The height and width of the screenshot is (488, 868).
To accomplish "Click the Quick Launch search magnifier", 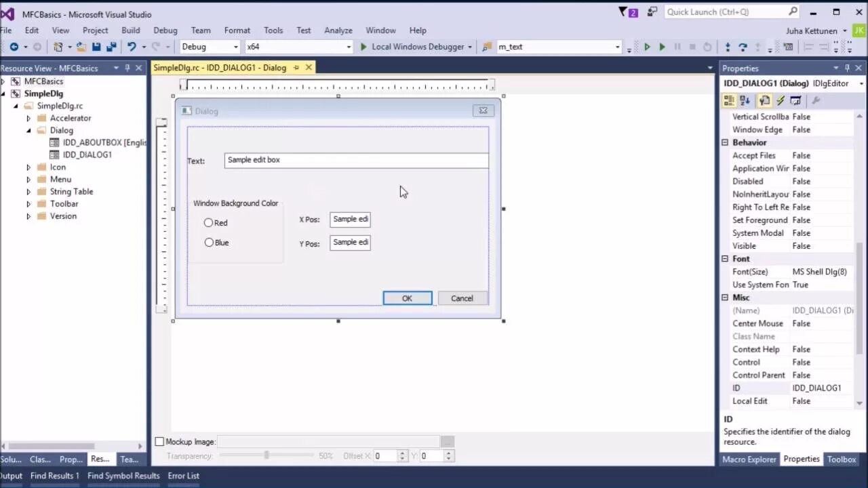I will [x=793, y=12].
